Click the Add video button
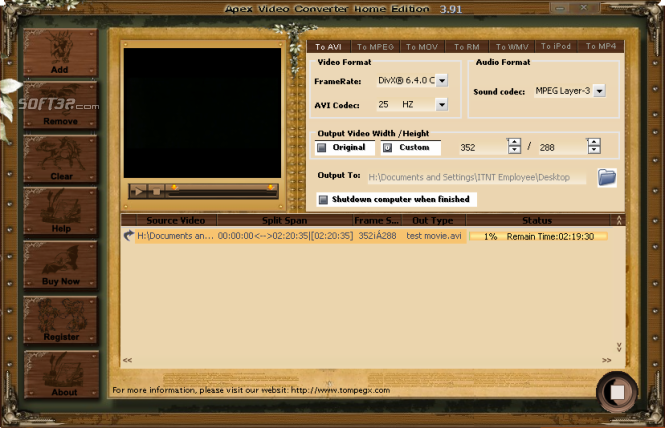 tap(60, 53)
